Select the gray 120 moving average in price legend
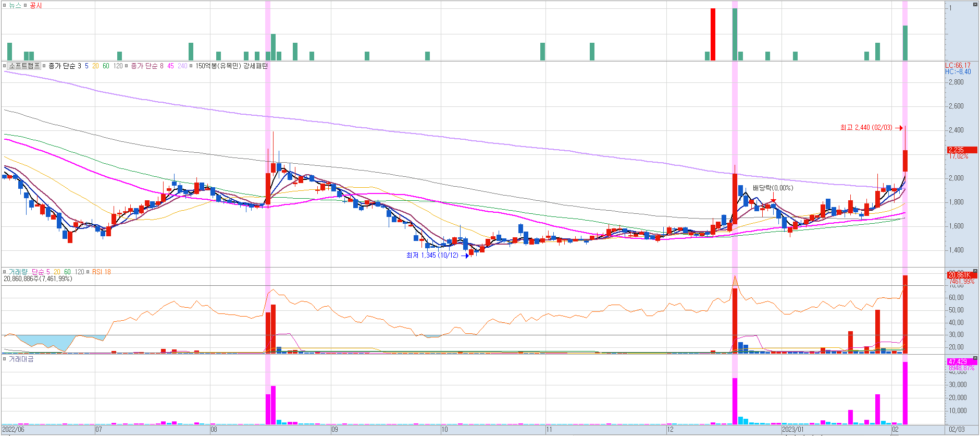Viewport: 980px width, 436px height. click(x=118, y=66)
